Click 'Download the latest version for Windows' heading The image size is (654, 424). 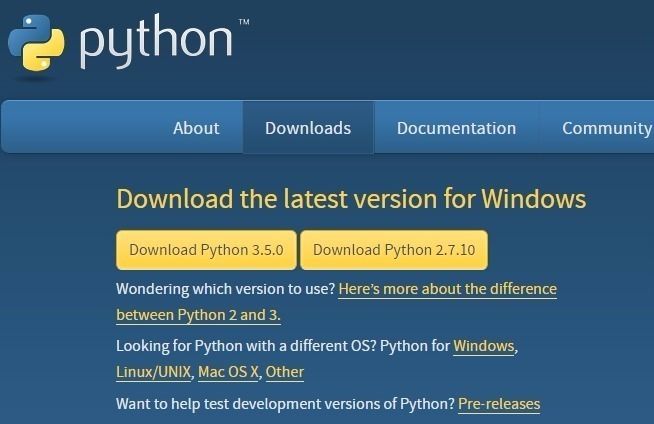351,198
